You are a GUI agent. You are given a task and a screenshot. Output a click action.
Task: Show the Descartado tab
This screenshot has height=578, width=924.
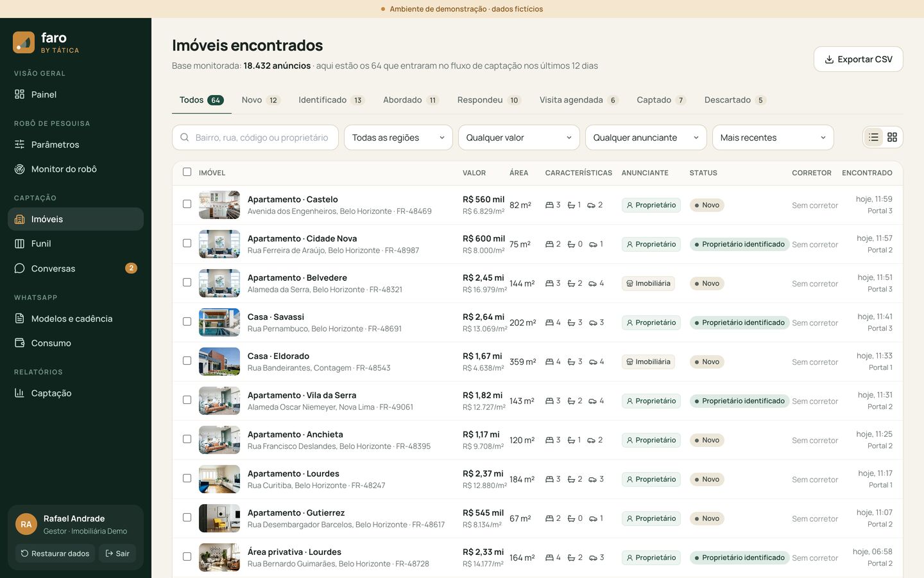point(735,100)
